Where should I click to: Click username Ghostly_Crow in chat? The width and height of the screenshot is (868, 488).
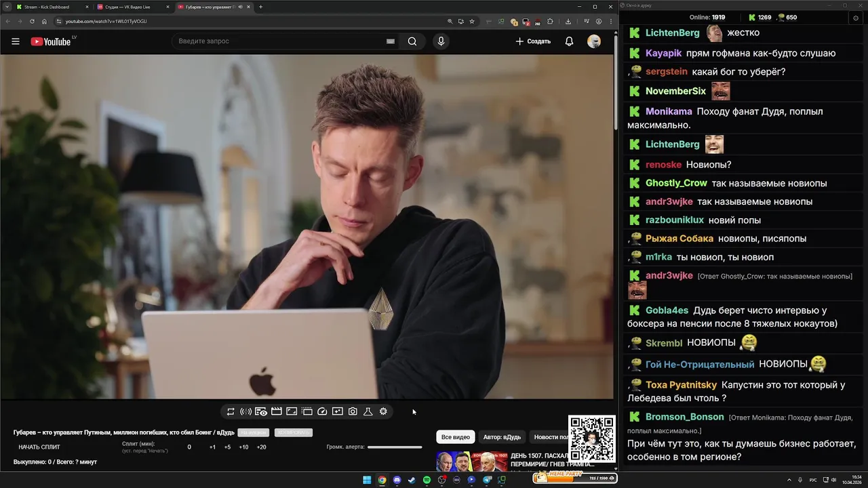pyautogui.click(x=676, y=183)
